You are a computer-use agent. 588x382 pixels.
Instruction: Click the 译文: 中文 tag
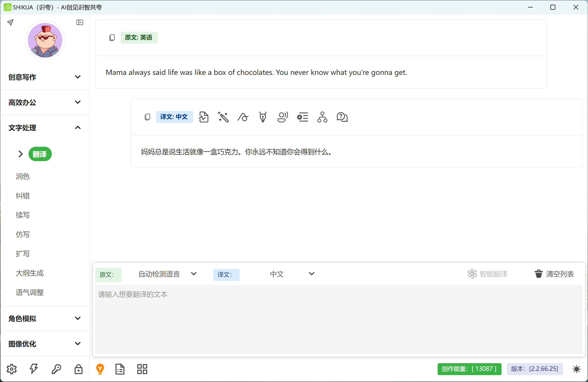click(174, 117)
